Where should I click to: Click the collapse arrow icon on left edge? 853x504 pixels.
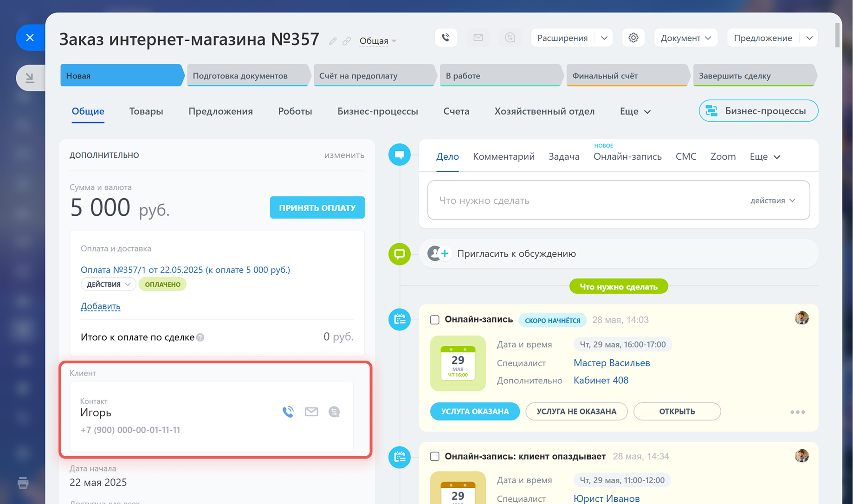[30, 78]
